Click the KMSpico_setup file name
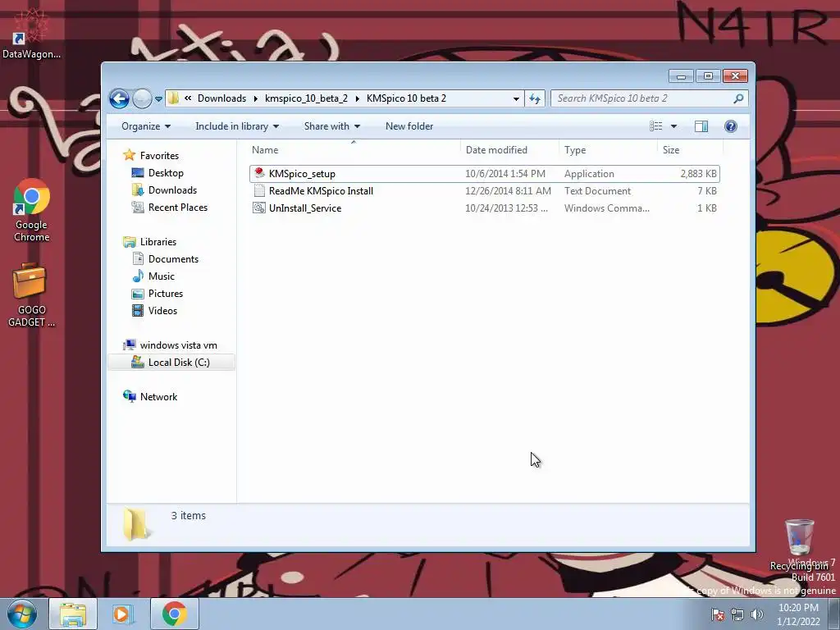 [302, 174]
